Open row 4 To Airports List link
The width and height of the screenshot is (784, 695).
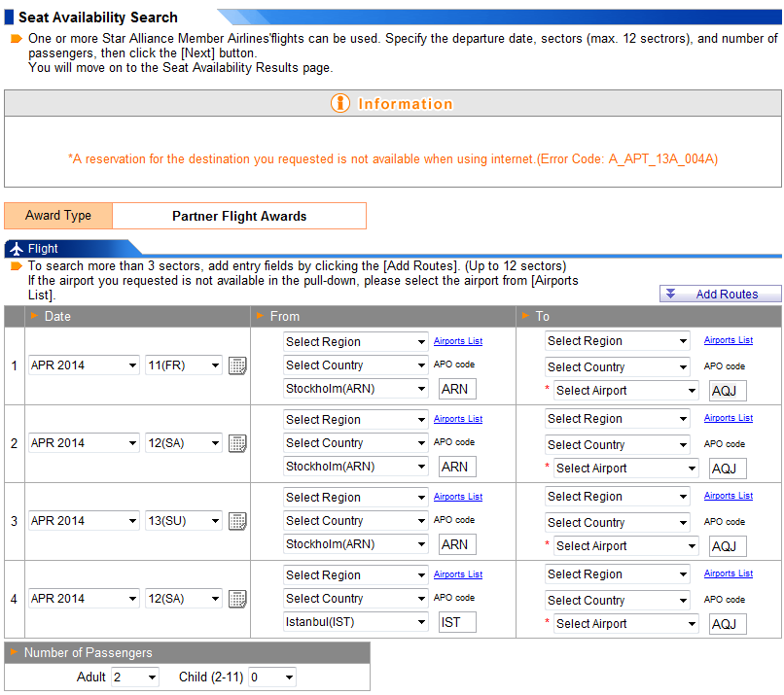[728, 573]
